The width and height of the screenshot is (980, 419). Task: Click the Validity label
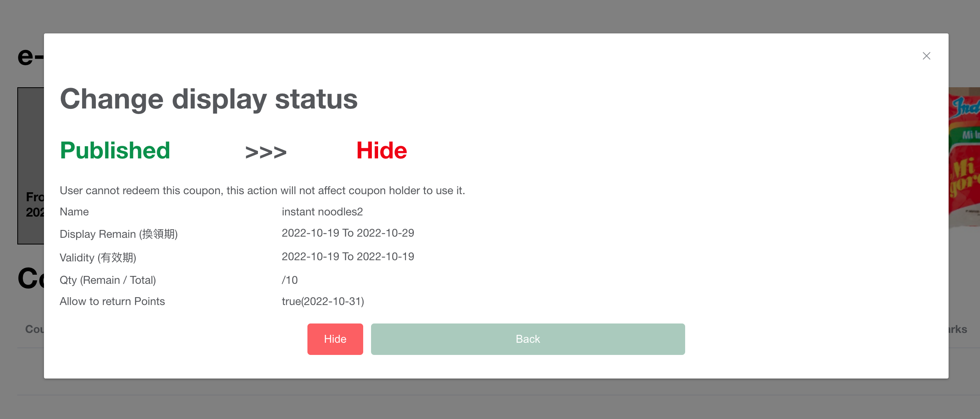coord(98,257)
